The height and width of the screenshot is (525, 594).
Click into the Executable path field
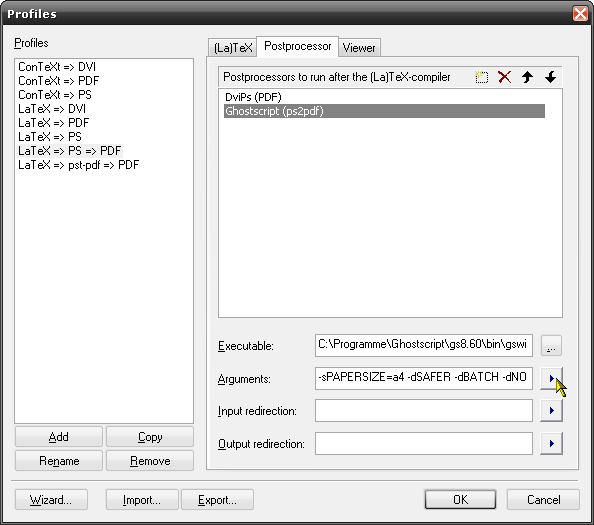click(424, 345)
